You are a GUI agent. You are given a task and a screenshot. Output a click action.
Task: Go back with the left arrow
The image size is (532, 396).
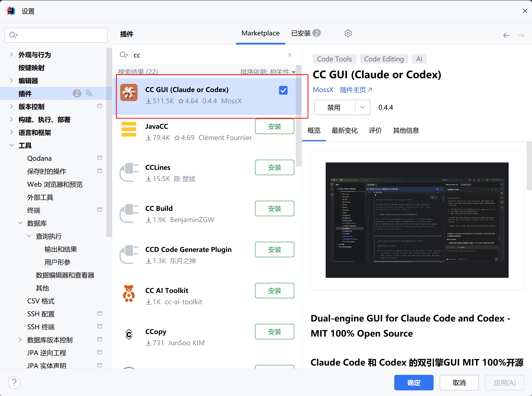point(506,35)
